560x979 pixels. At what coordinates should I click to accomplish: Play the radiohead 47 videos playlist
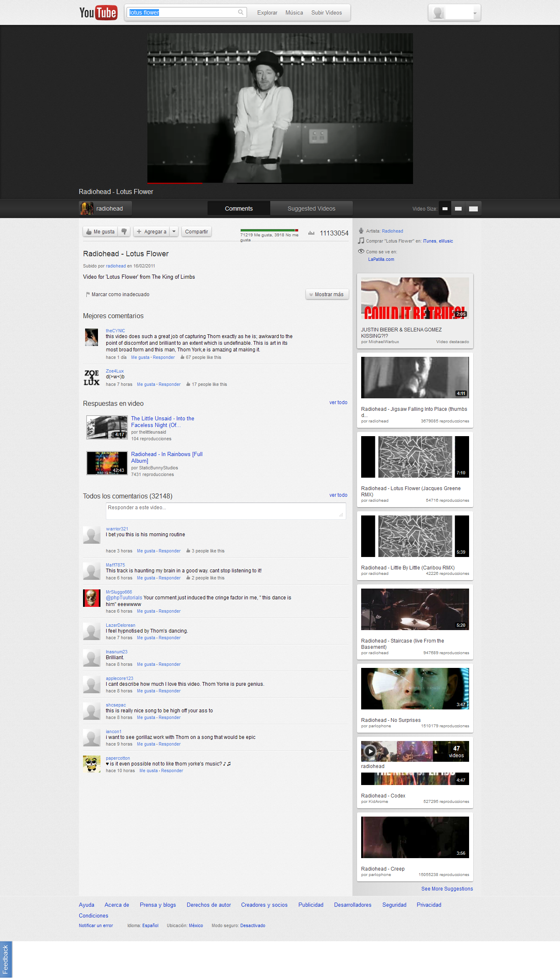[369, 751]
